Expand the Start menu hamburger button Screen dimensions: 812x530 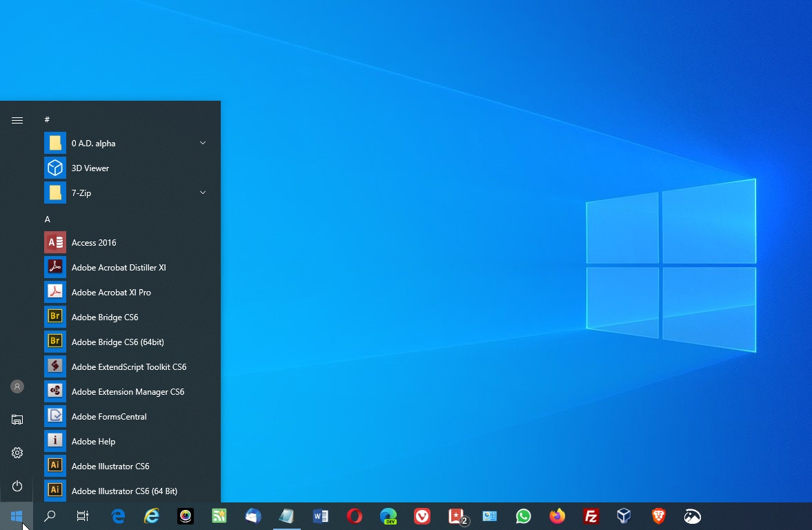[17, 120]
